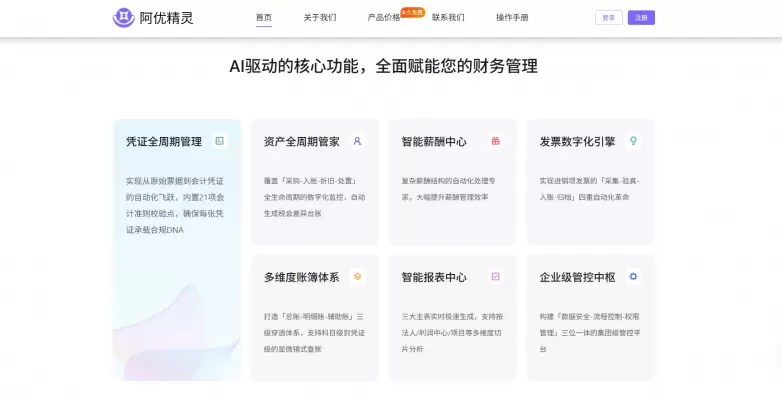Viewport: 782px width, 397px height.
Task: Click the 凭证全周期管理 card icon
Action: tap(219, 141)
